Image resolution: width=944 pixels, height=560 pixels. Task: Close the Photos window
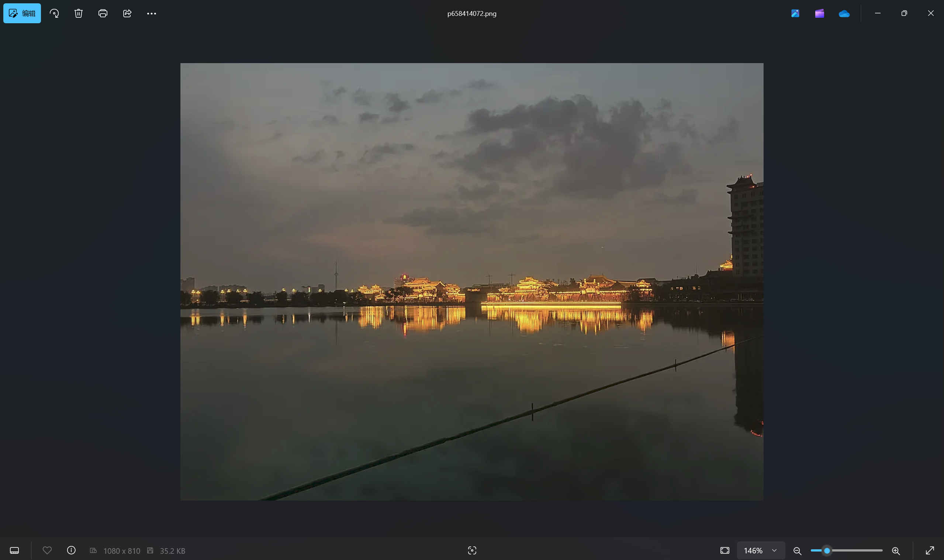(930, 13)
